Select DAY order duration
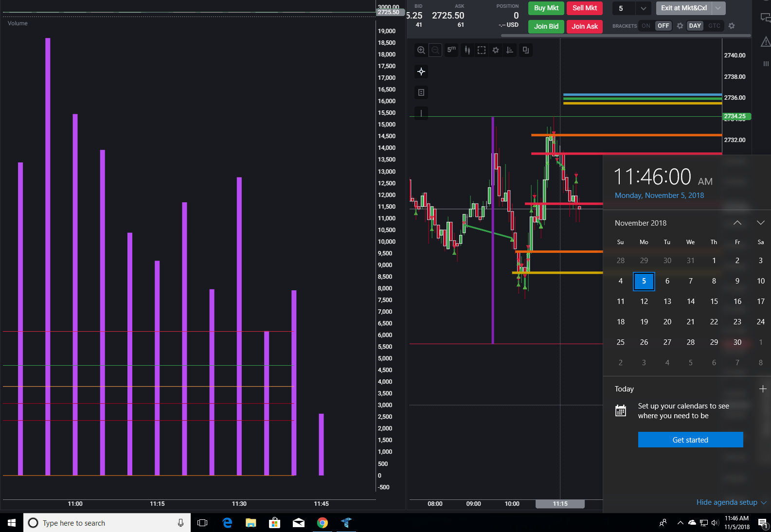This screenshot has height=532, width=771. (x=695, y=26)
